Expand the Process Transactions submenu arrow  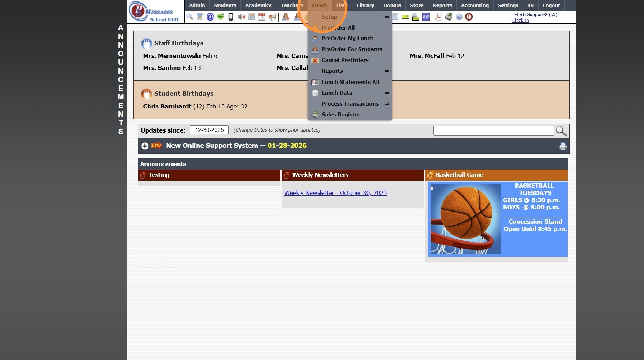[x=387, y=104]
